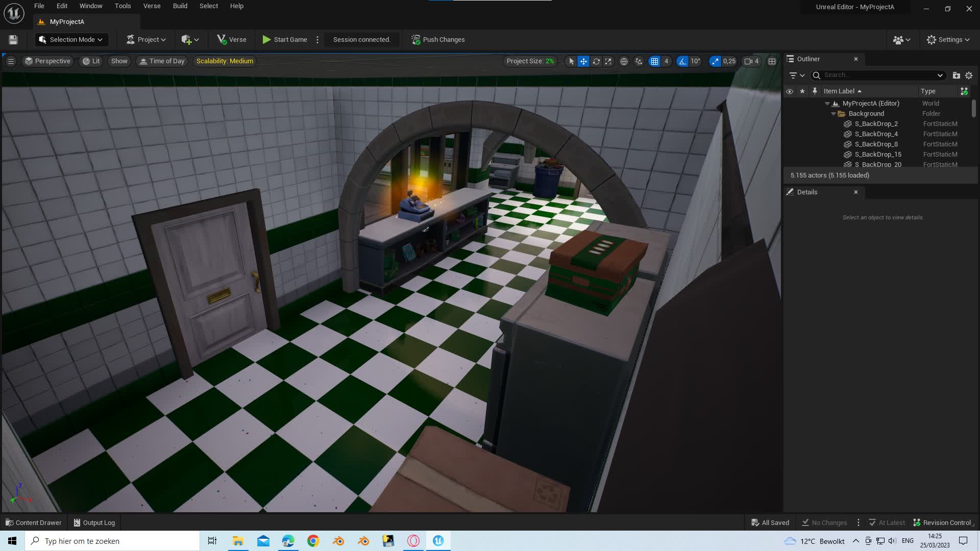Collapse the Background folder in Outliner
The width and height of the screenshot is (980, 551).
click(834, 114)
